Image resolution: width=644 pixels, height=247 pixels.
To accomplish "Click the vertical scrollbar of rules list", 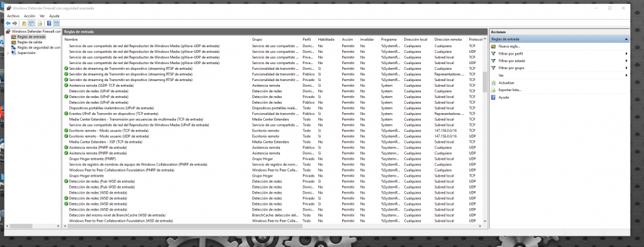I will (485, 132).
